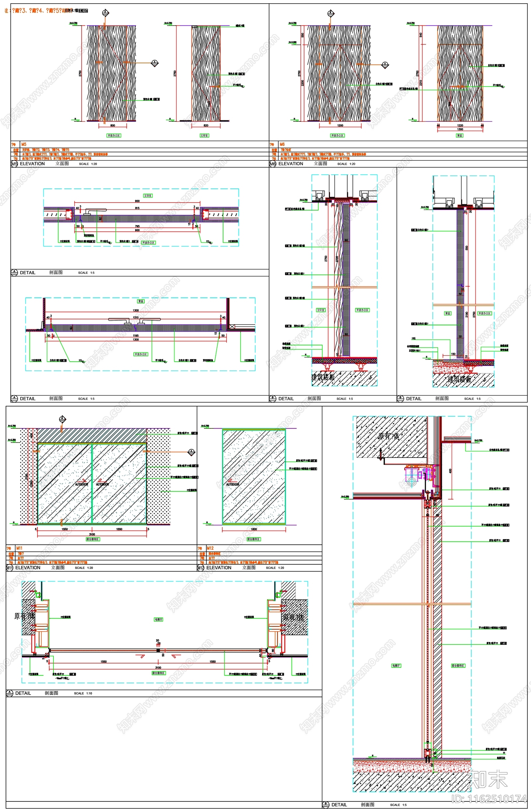This screenshot has width=531, height=812.
Task: Click the orange M6 door number label
Action: coord(282,144)
